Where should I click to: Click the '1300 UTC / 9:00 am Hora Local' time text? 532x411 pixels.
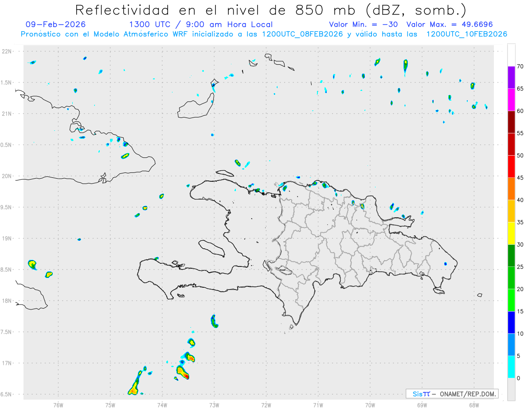[200, 24]
